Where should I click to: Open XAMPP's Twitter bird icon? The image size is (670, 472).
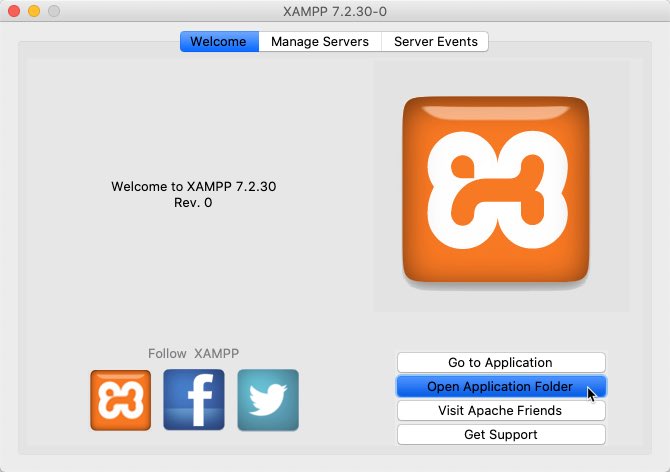[268, 400]
